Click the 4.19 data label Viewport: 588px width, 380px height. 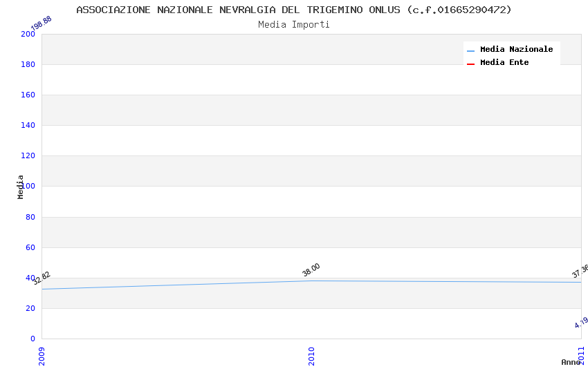click(x=581, y=323)
